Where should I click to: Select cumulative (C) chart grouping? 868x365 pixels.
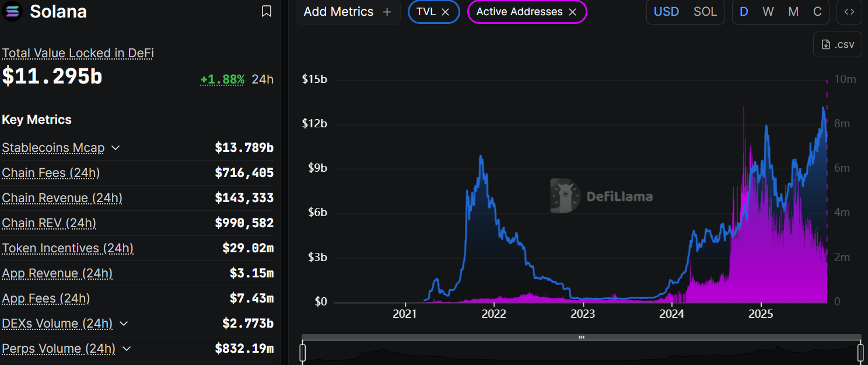click(x=818, y=12)
